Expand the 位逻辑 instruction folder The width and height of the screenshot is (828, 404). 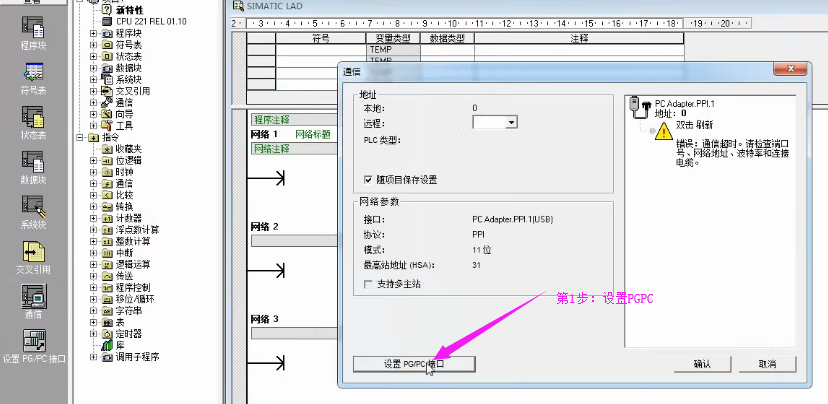[x=93, y=161]
